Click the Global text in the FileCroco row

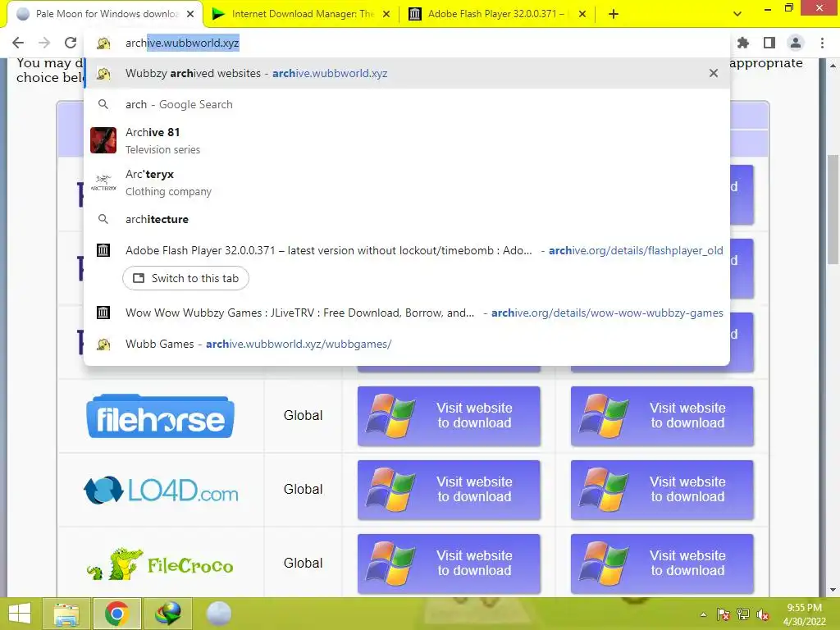click(304, 564)
